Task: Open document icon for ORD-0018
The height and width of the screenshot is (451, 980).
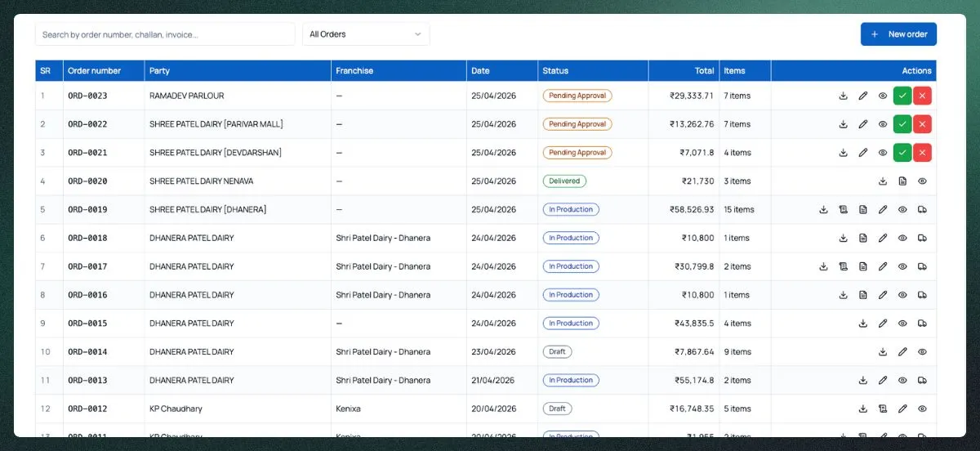Action: [862, 239]
